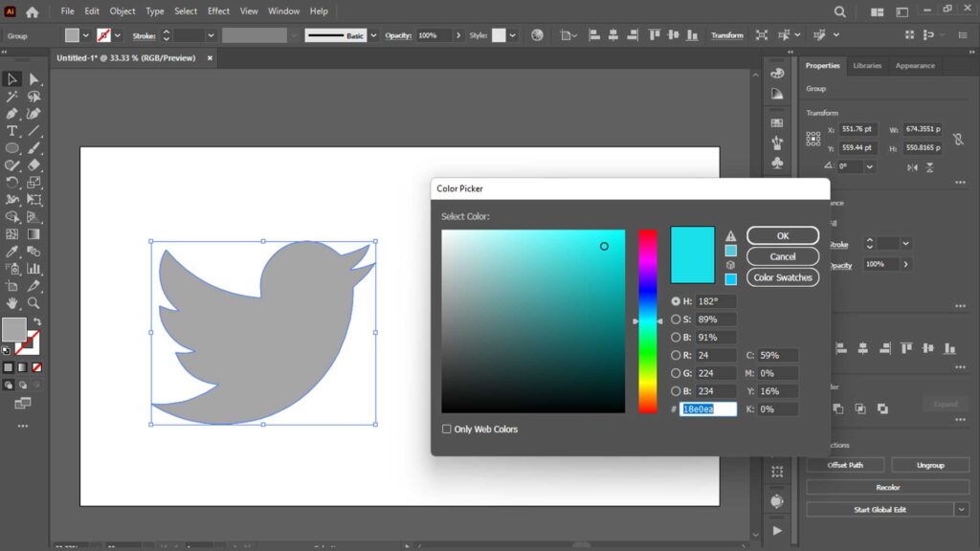Choose the Gradient tool
The width and height of the screenshot is (980, 551).
click(33, 234)
